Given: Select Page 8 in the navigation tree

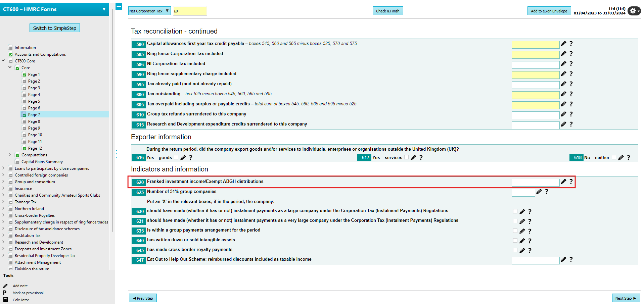Looking at the screenshot, I should point(34,121).
